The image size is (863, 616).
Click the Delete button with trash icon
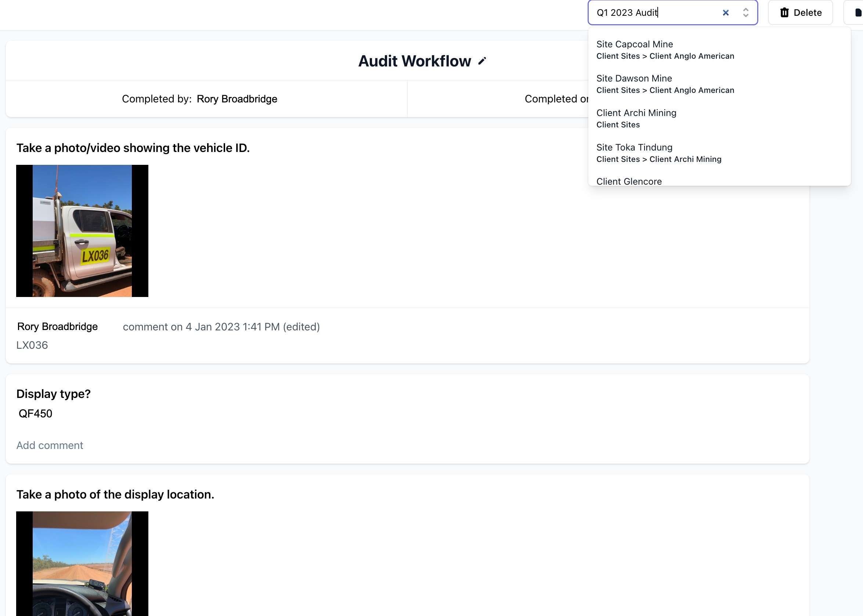point(800,13)
